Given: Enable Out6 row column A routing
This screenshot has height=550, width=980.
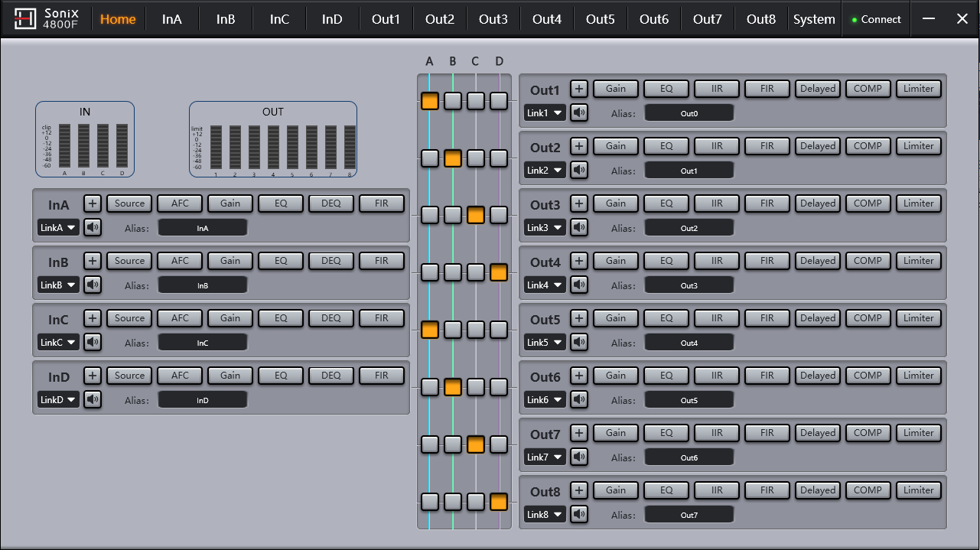Looking at the screenshot, I should pyautogui.click(x=430, y=387).
